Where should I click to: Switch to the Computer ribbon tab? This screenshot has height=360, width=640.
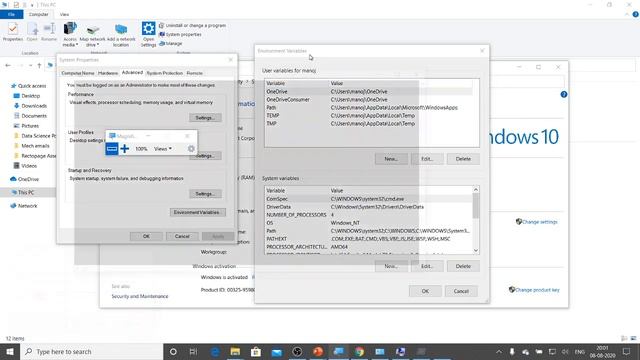39,14
